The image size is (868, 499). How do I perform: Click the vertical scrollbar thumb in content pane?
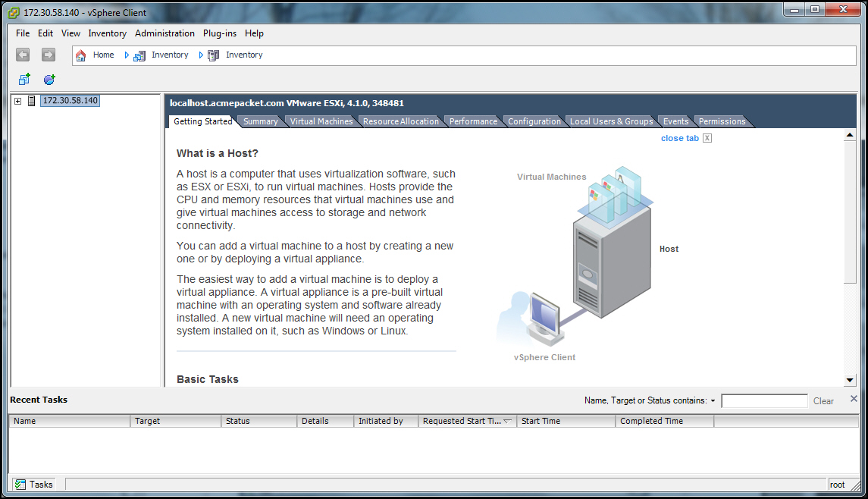pos(850,212)
